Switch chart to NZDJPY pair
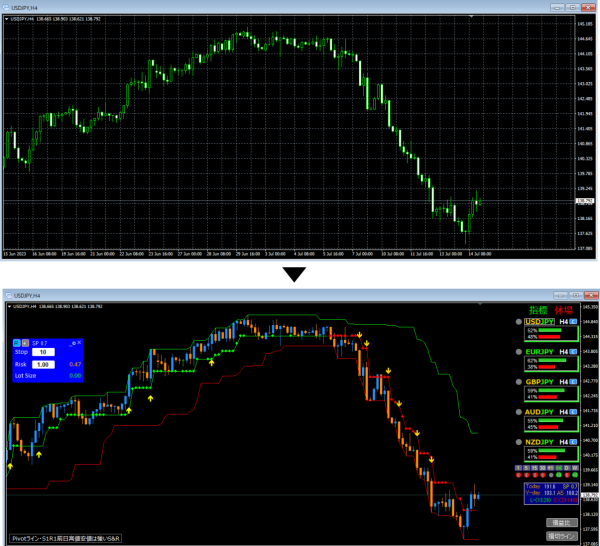600x546 pixels. pyautogui.click(x=541, y=441)
